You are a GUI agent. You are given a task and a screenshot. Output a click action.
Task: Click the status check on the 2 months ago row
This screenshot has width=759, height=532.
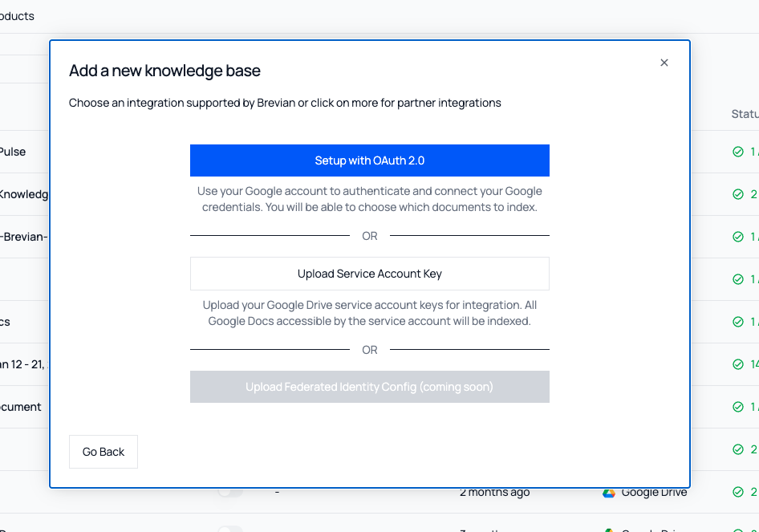pos(738,492)
